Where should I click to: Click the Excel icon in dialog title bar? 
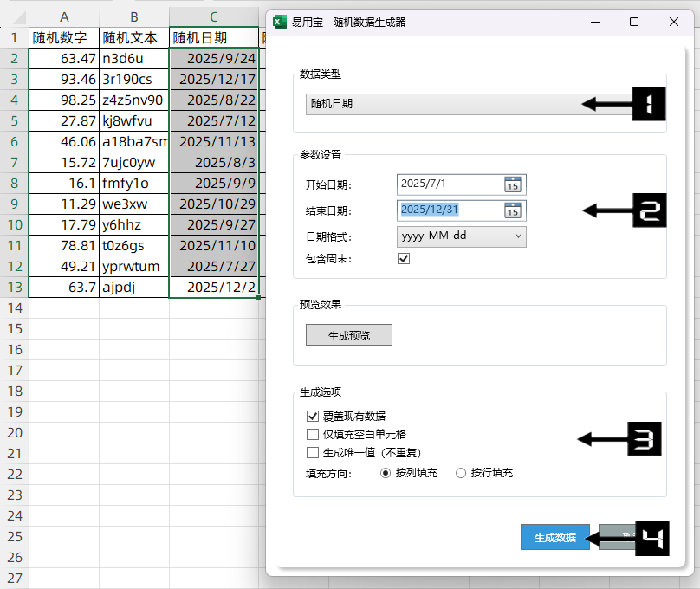(x=280, y=22)
